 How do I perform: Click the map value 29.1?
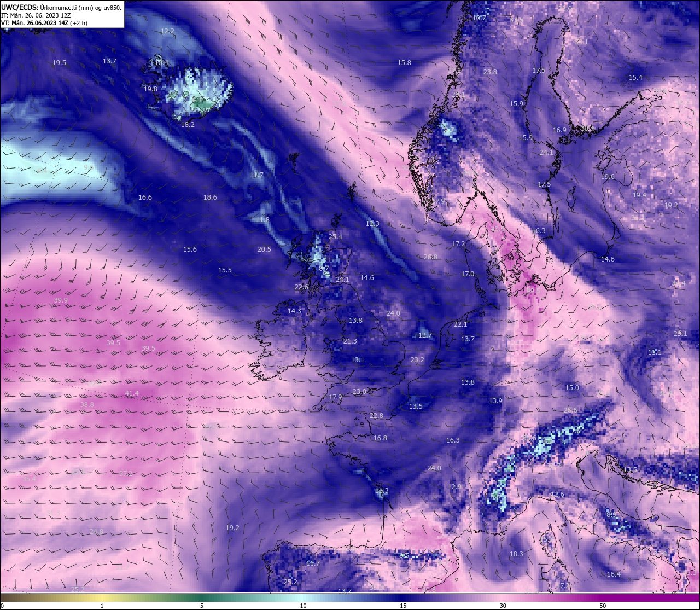[680, 334]
